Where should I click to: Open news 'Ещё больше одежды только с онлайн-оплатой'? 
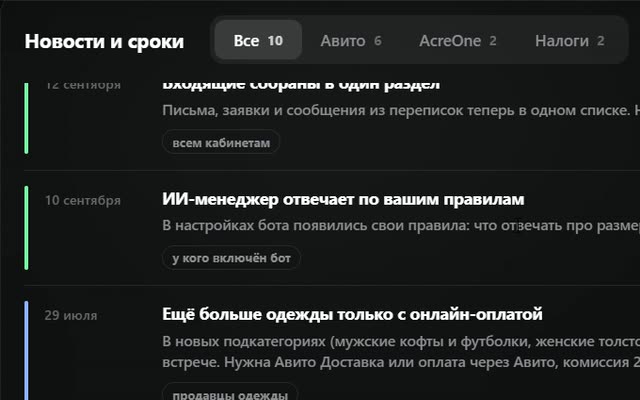pyautogui.click(x=352, y=314)
